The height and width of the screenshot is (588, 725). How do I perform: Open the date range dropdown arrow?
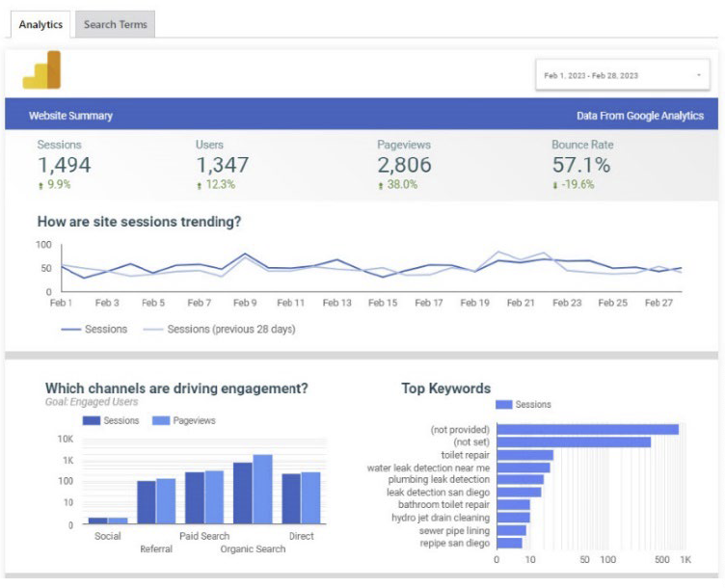(697, 75)
